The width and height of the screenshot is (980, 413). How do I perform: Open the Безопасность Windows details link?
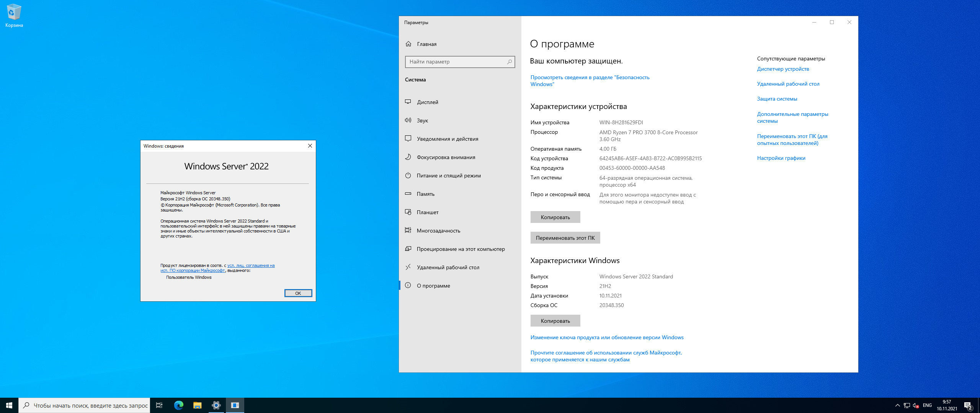point(590,81)
